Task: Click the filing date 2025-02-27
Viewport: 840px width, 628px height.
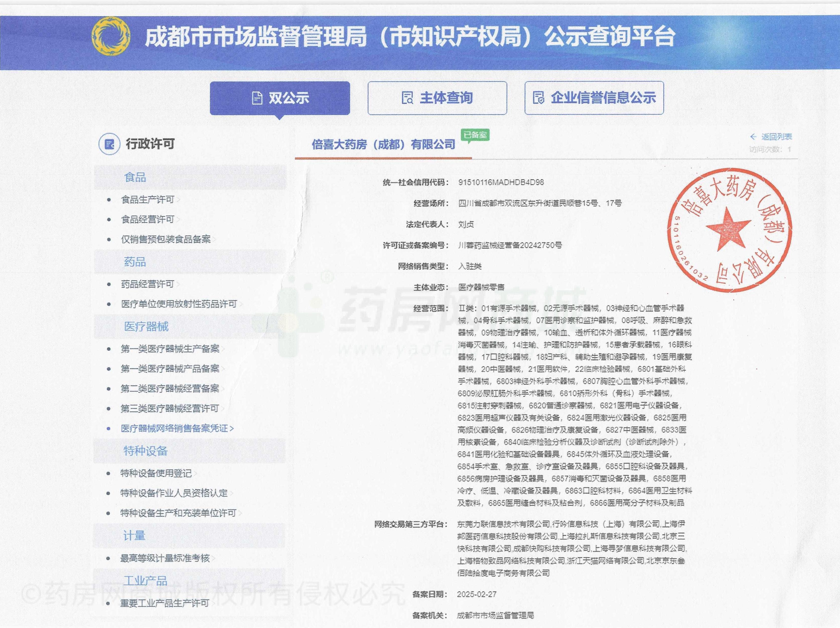Action: click(477, 594)
